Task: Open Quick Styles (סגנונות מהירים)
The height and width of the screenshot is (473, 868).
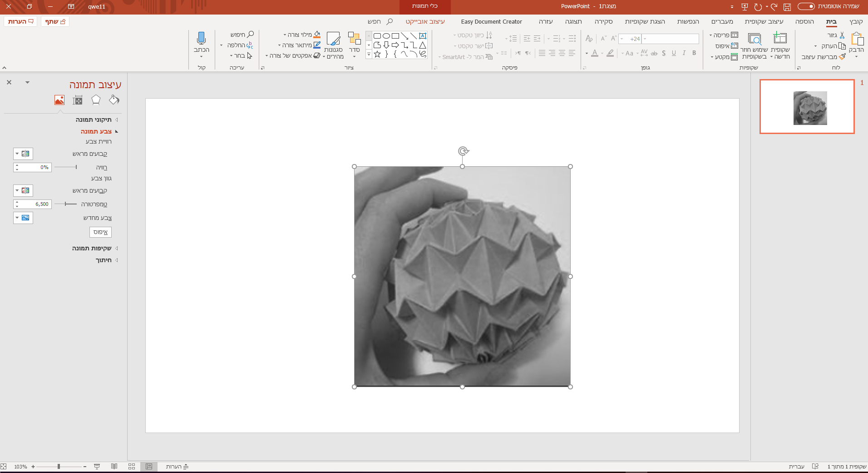Action: (x=334, y=45)
